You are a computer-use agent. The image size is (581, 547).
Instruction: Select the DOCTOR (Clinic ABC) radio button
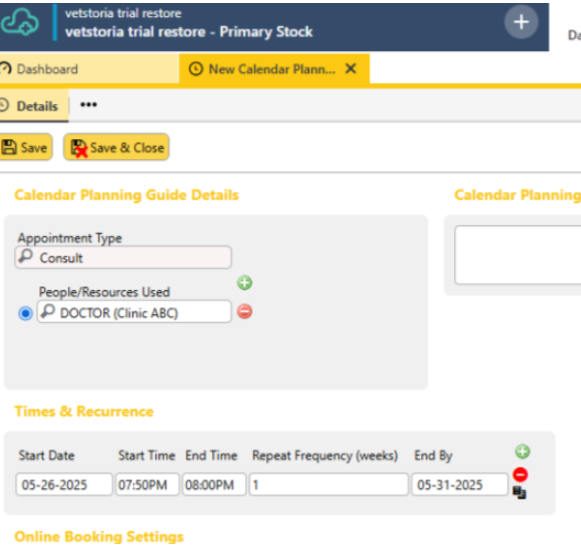[x=25, y=314]
